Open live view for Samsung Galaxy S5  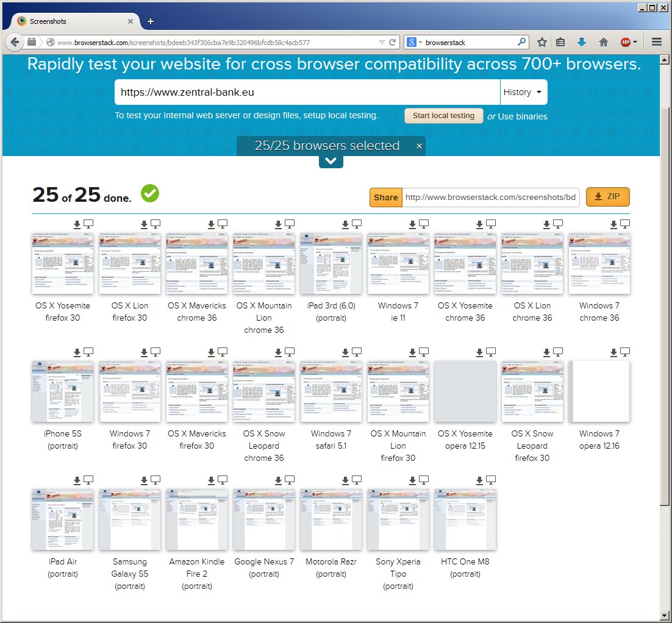pos(155,480)
